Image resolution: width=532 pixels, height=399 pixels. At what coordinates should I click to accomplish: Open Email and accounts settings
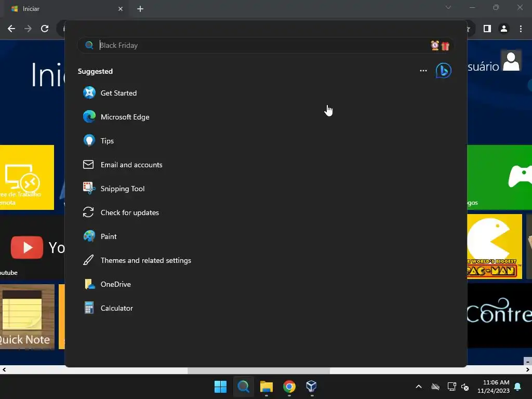pos(123,165)
